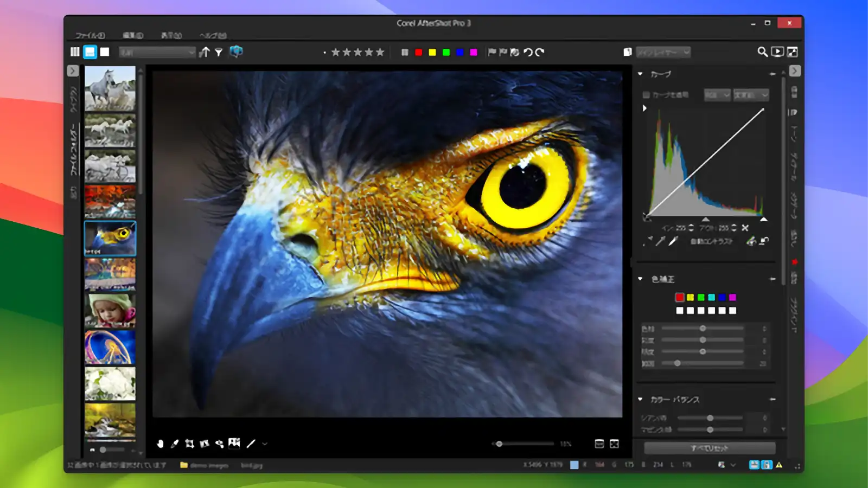Select the Crop tool in the bottom toolbar

pyautogui.click(x=188, y=444)
